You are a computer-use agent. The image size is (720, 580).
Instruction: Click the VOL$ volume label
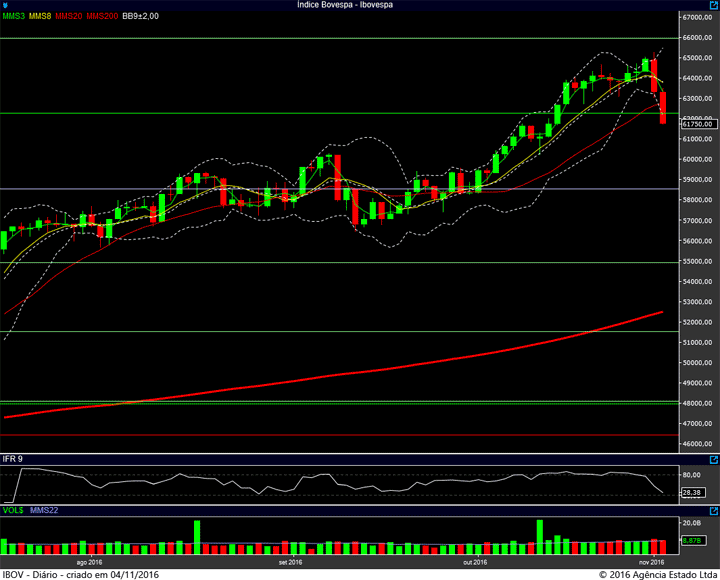[x=13, y=510]
